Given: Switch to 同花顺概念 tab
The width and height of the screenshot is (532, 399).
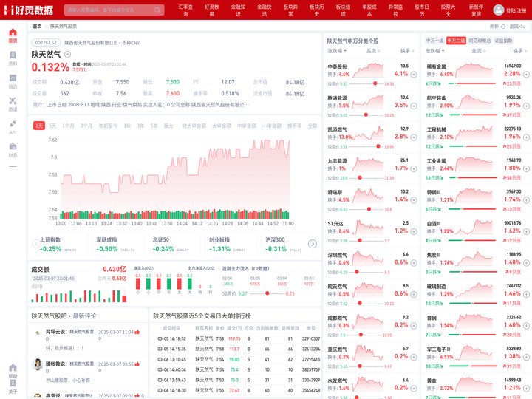Looking at the screenshot, I should pyautogui.click(x=480, y=41).
